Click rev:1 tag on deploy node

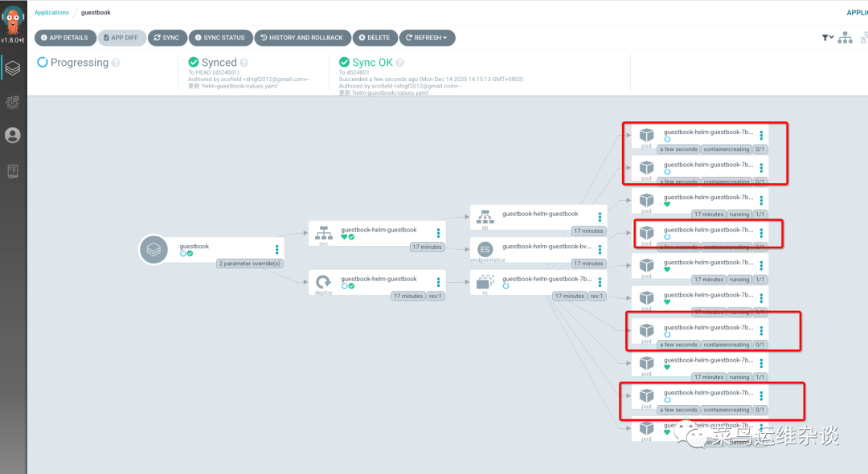435,296
